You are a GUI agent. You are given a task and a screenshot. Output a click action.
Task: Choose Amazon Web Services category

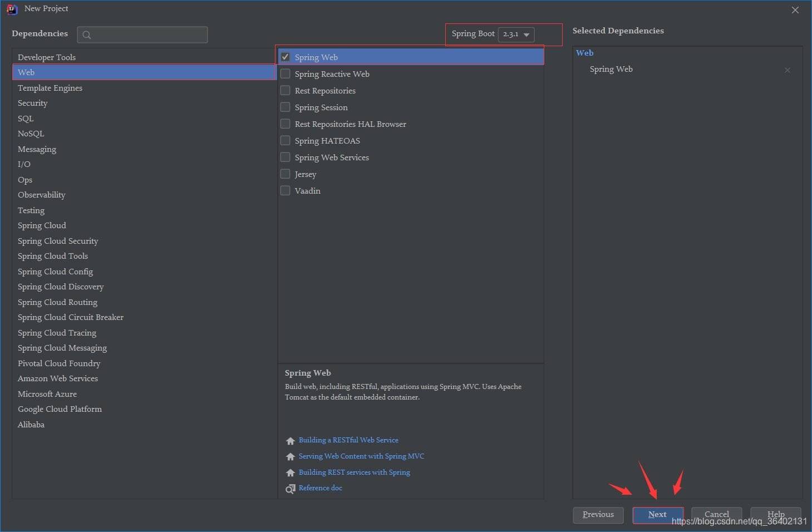[x=144, y=378]
